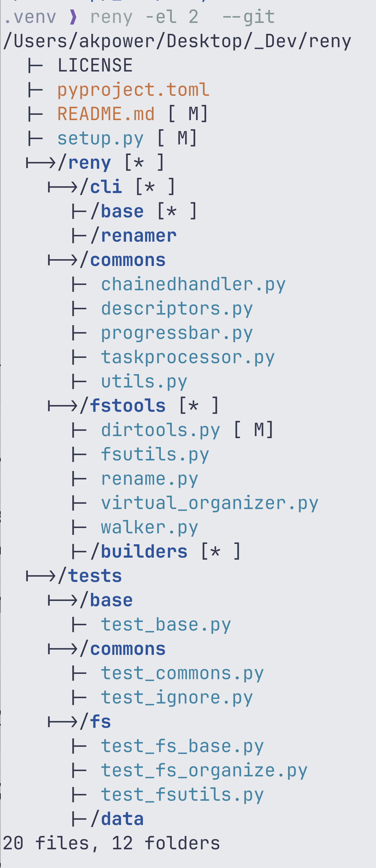Click the /builders folder name
The height and width of the screenshot is (868, 376).
(139, 552)
